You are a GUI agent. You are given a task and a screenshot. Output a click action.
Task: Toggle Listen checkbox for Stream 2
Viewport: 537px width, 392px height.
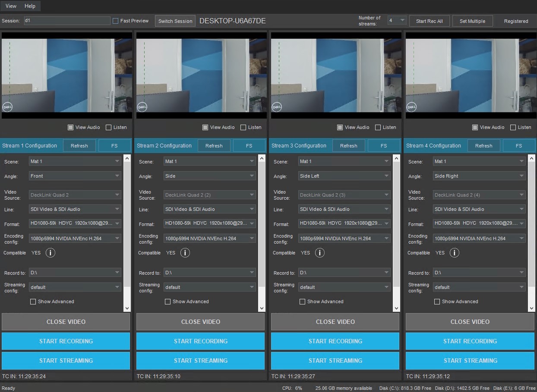click(243, 127)
